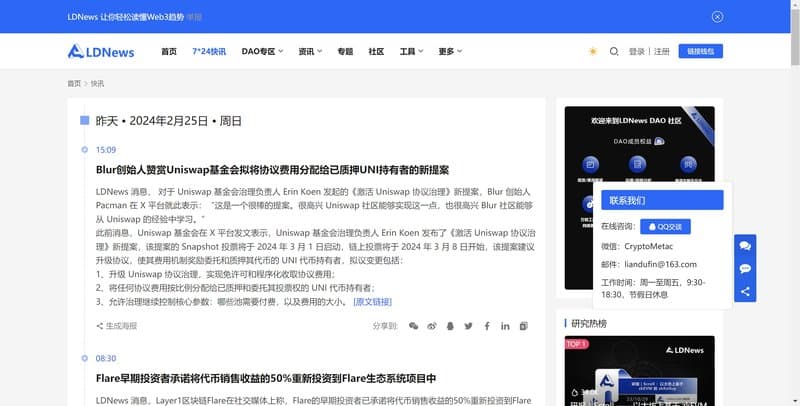Share article to Twitter icon
800x406 pixels.
(468, 326)
